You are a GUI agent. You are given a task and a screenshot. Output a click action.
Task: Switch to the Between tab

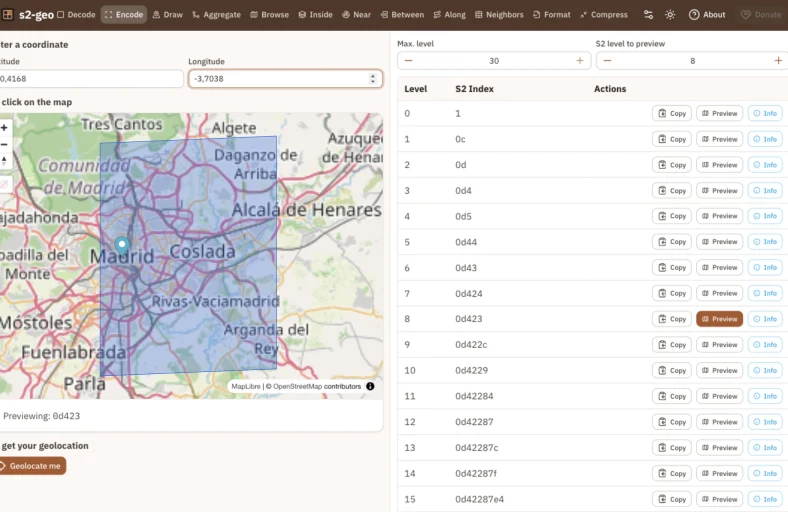[402, 15]
